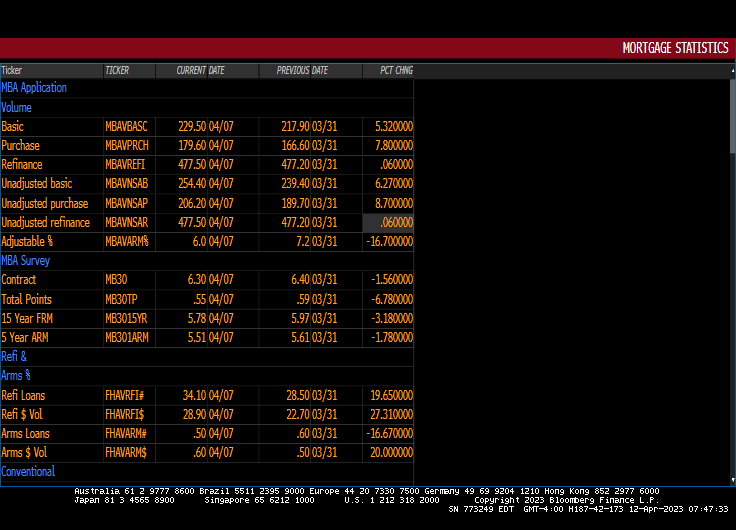
Task: Click the PCT CHNG column header
Action: click(396, 71)
